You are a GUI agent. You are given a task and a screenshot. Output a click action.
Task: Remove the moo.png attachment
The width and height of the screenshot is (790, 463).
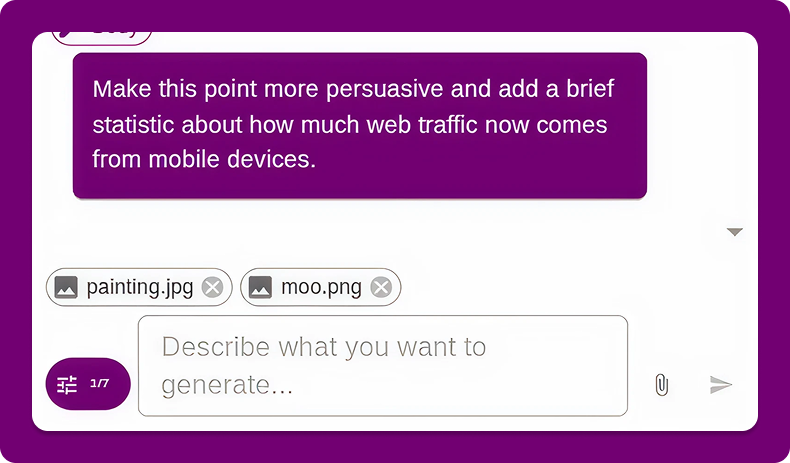click(381, 287)
